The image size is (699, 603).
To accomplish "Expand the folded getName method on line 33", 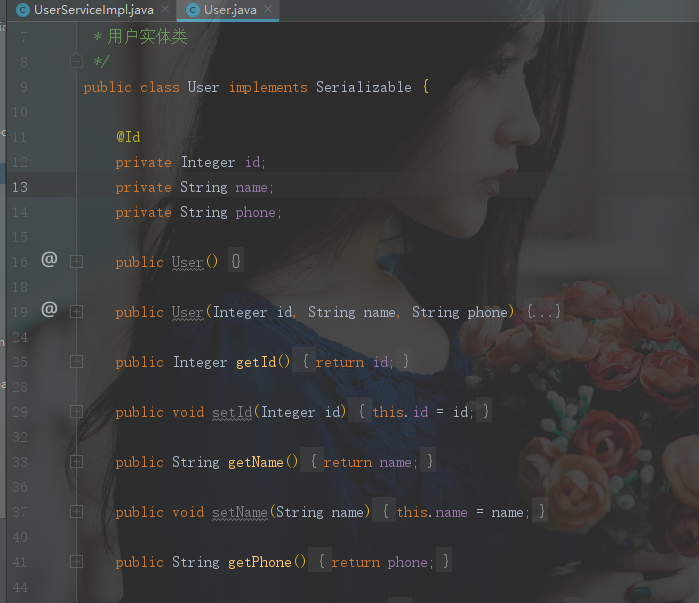I will point(76,462).
